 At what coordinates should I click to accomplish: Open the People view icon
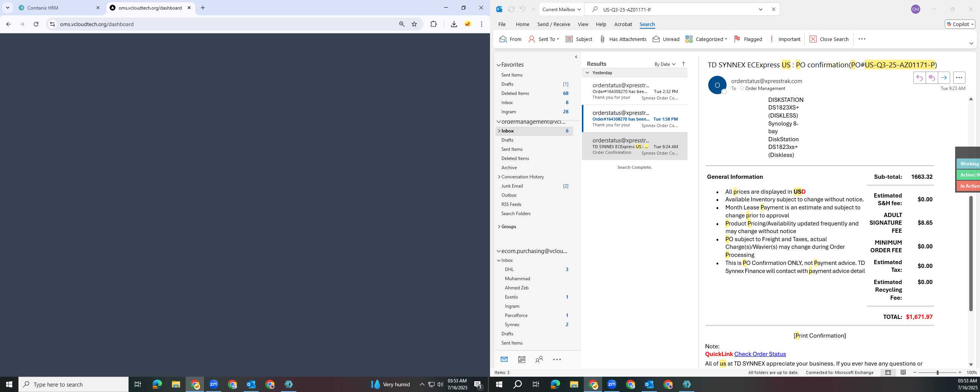click(x=539, y=359)
